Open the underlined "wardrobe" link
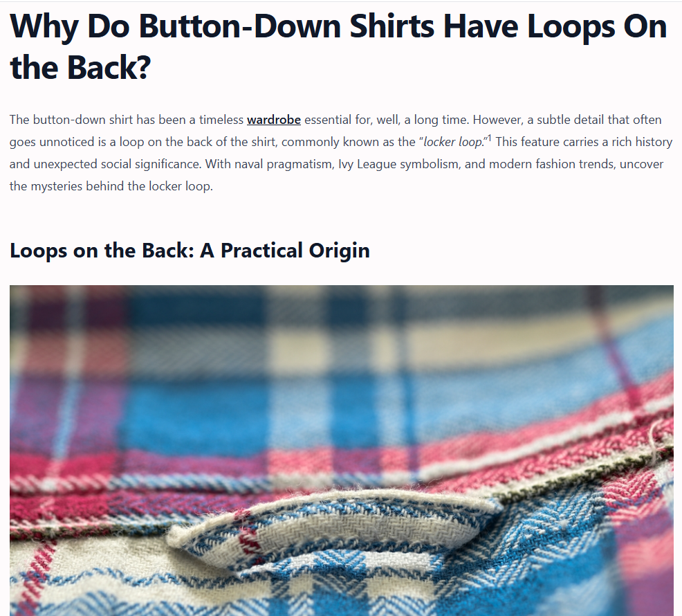 coord(274,120)
